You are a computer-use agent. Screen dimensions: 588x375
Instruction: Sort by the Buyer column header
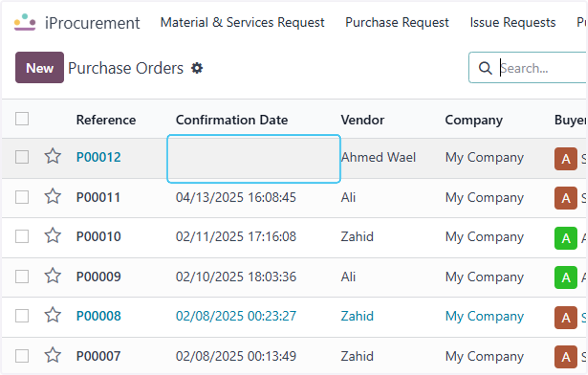[x=570, y=120]
